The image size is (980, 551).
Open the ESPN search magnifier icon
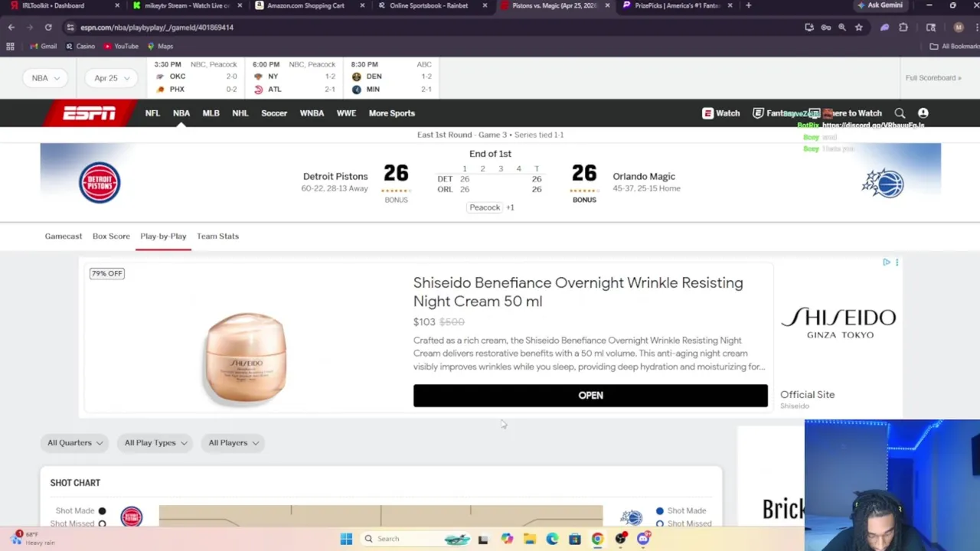900,113
